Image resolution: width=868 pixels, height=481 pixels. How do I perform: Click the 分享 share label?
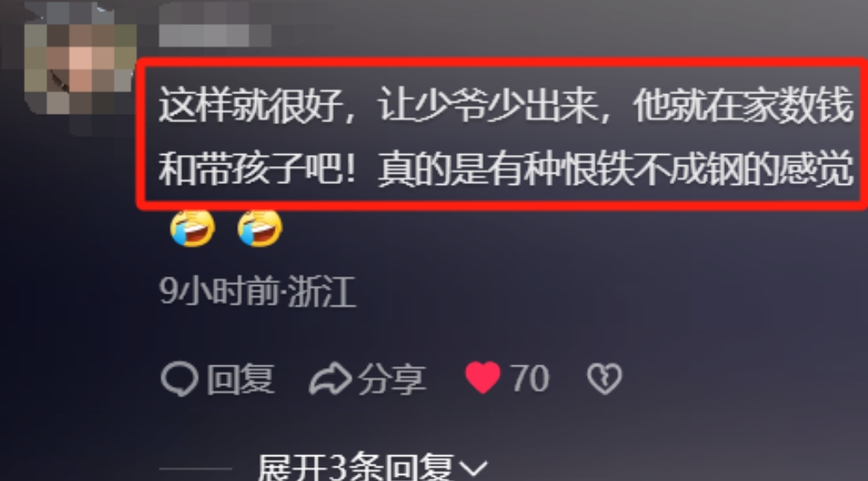[x=392, y=379]
